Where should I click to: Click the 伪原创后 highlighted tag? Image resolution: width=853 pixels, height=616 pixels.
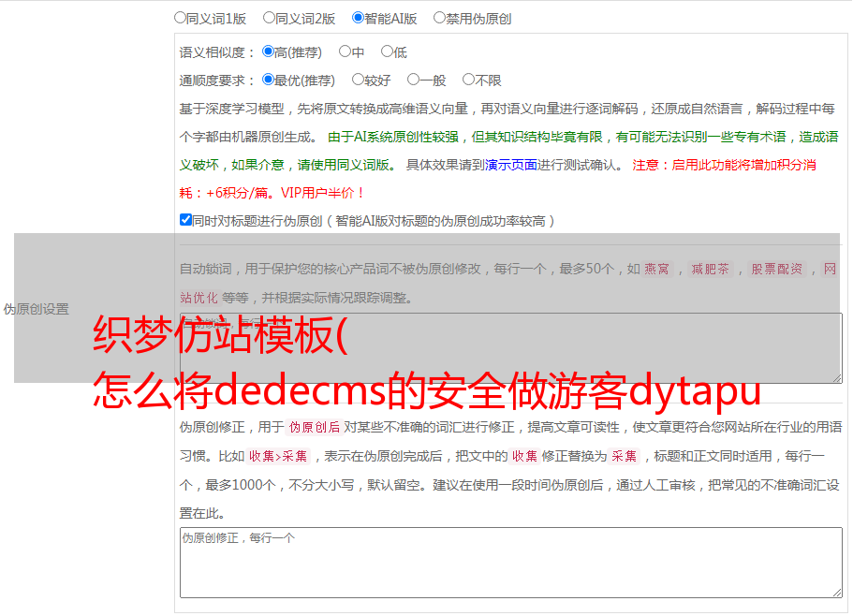[315, 427]
